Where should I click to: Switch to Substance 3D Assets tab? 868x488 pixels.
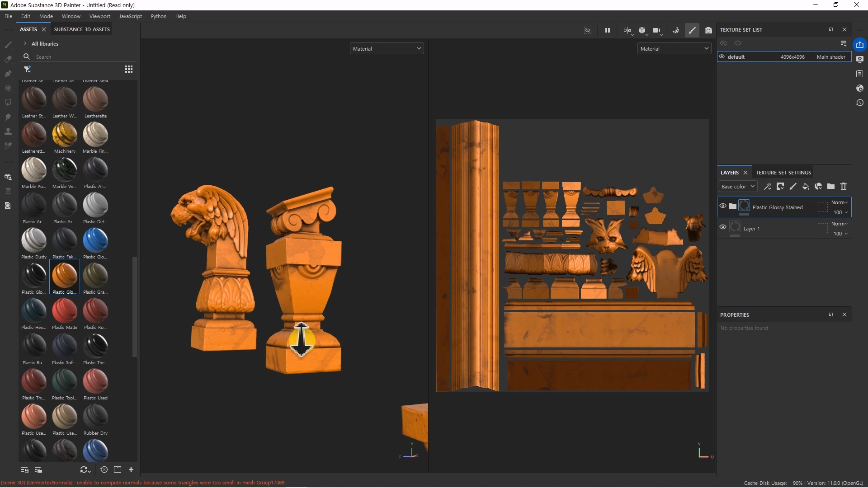tap(82, 29)
